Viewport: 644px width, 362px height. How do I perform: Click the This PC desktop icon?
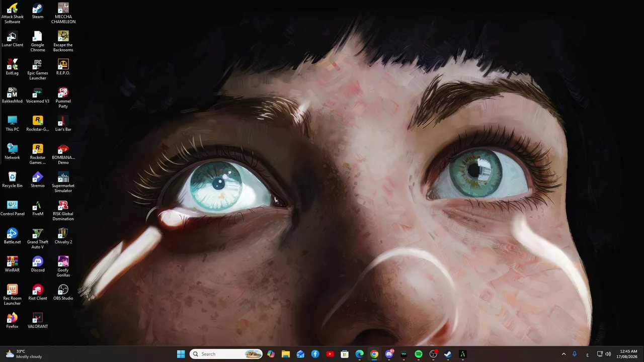coord(12,124)
